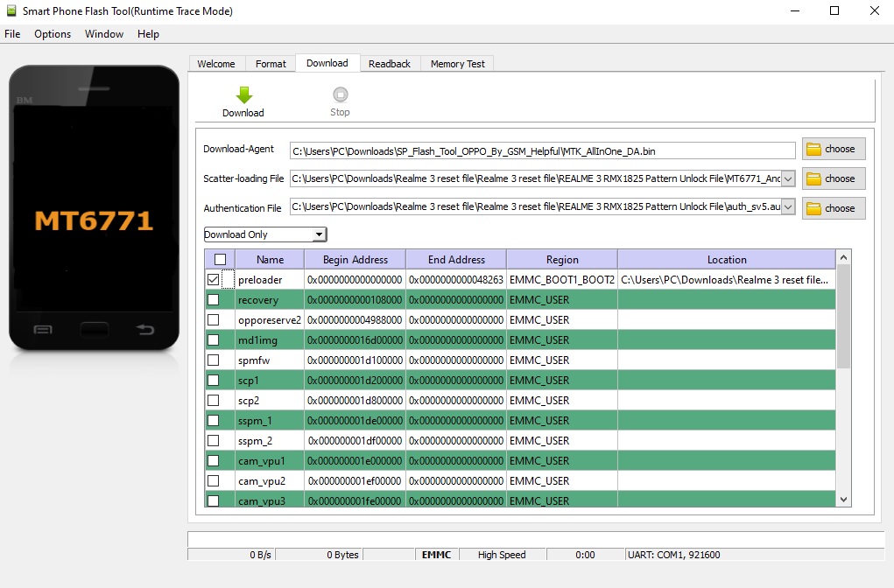
Task: Switch to the Format tab
Action: (271, 64)
